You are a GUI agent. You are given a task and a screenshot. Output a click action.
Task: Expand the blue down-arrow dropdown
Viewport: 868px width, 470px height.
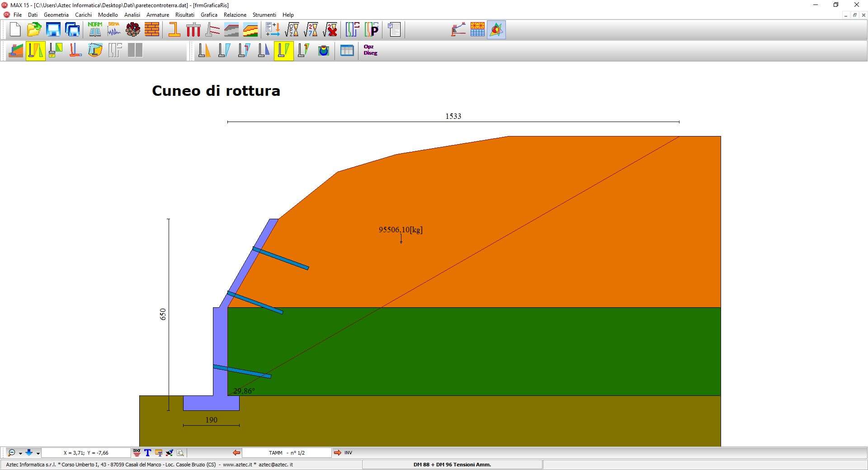(38, 453)
